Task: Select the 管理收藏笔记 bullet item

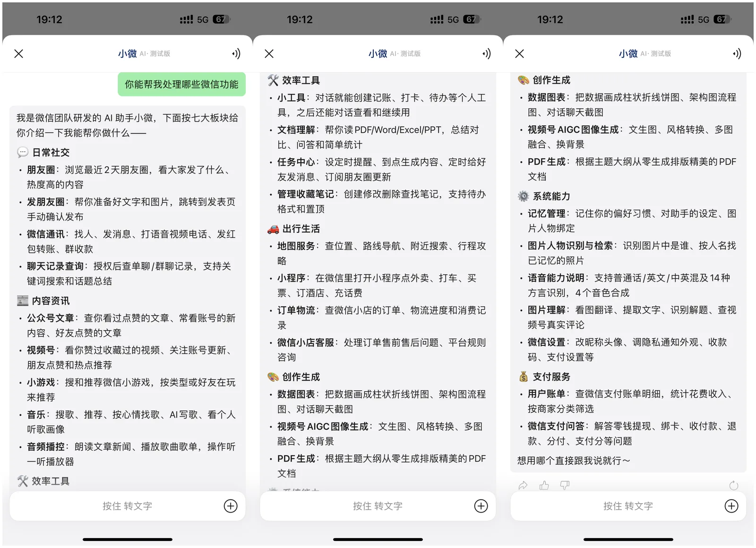Action: pos(378,201)
